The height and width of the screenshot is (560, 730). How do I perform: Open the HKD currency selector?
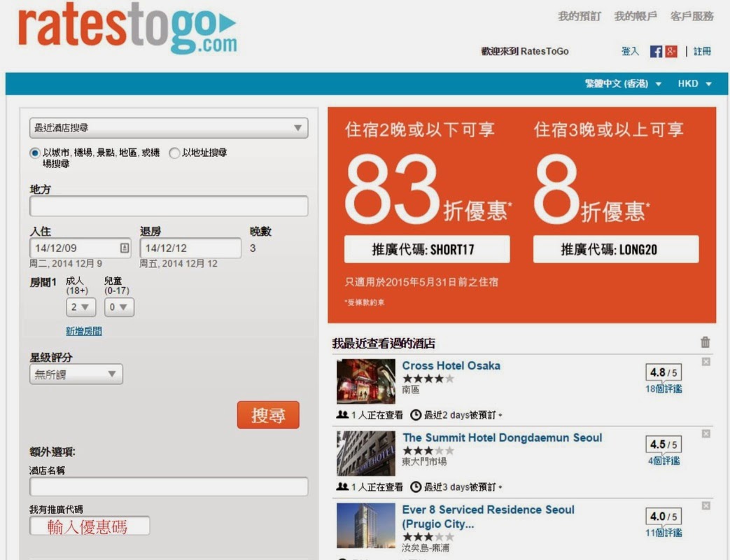(x=694, y=84)
